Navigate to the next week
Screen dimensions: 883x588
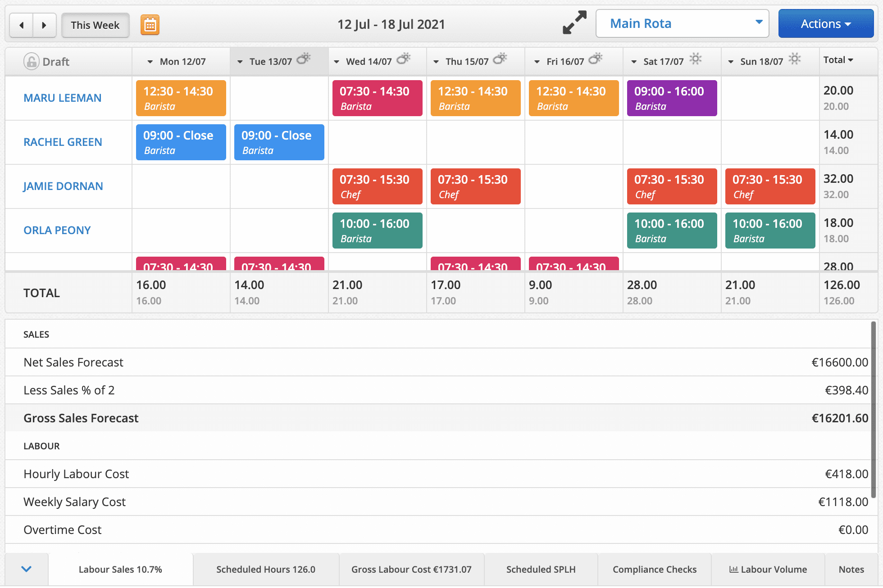coord(44,25)
